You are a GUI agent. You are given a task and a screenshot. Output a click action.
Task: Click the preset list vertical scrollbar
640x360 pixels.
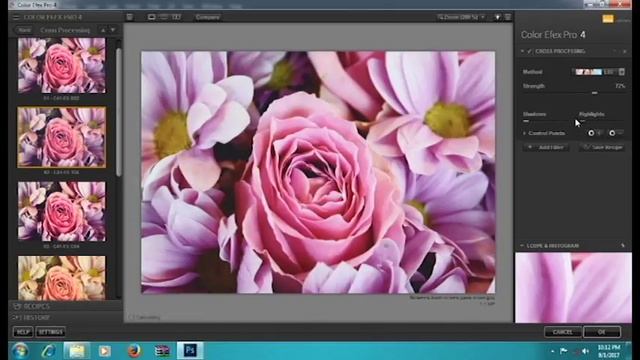coord(119,112)
